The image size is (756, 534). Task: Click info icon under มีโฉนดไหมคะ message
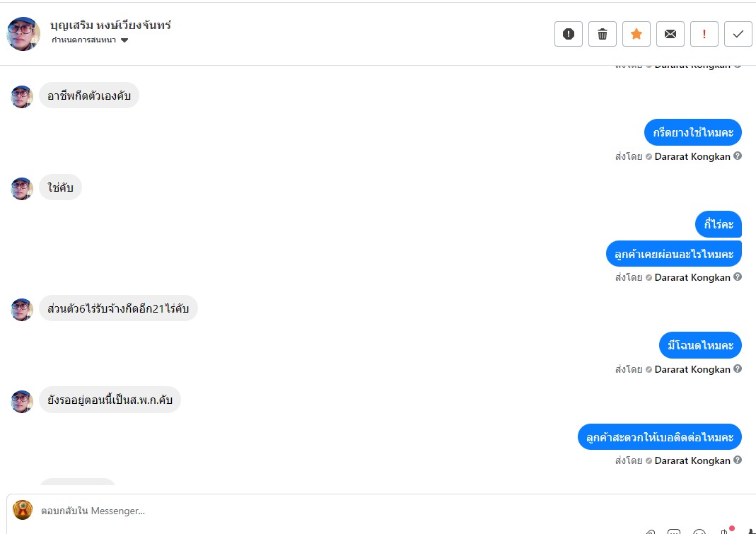[738, 369]
